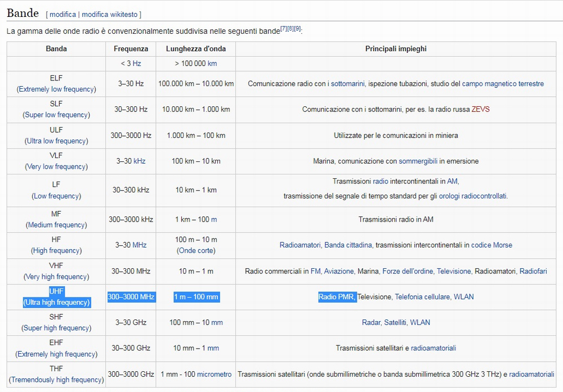Open the "Extremely low frequency" link
Image resolution: width=563 pixels, height=392 pixels.
[x=56, y=89]
